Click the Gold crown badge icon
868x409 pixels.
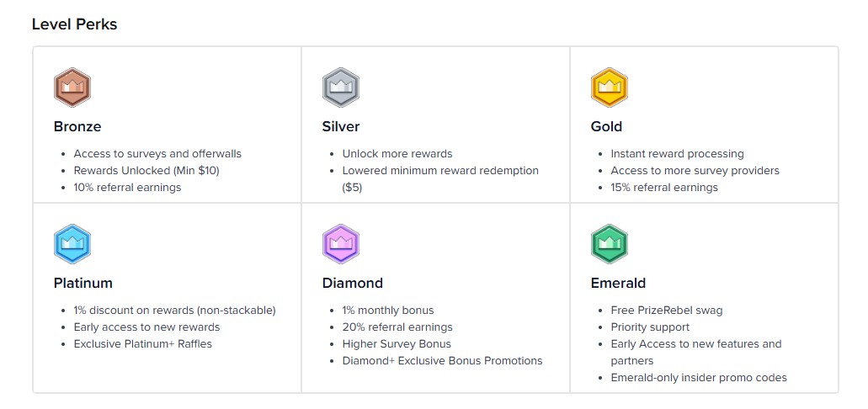pyautogui.click(x=609, y=88)
